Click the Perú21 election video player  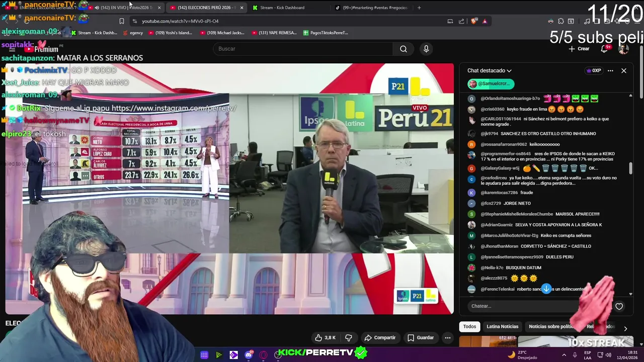(229, 189)
